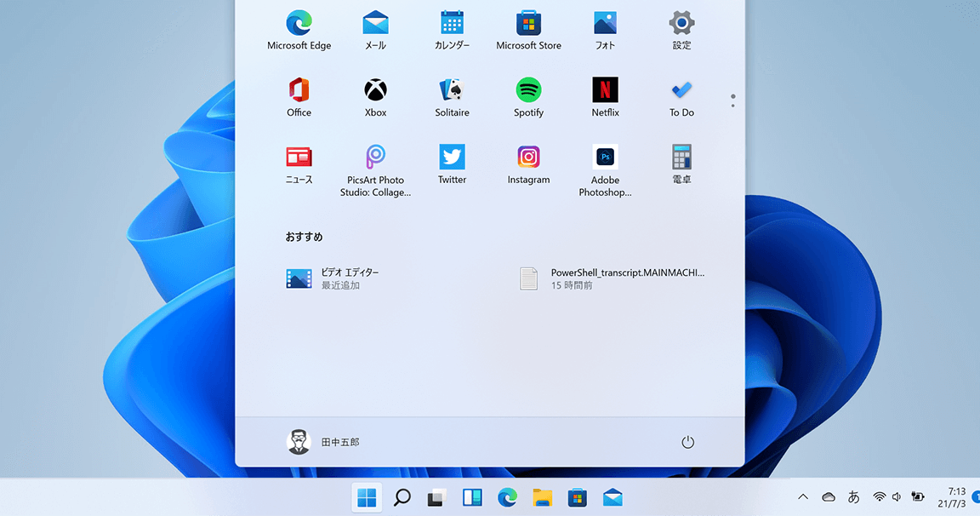Click the power button in Start menu

click(x=687, y=442)
